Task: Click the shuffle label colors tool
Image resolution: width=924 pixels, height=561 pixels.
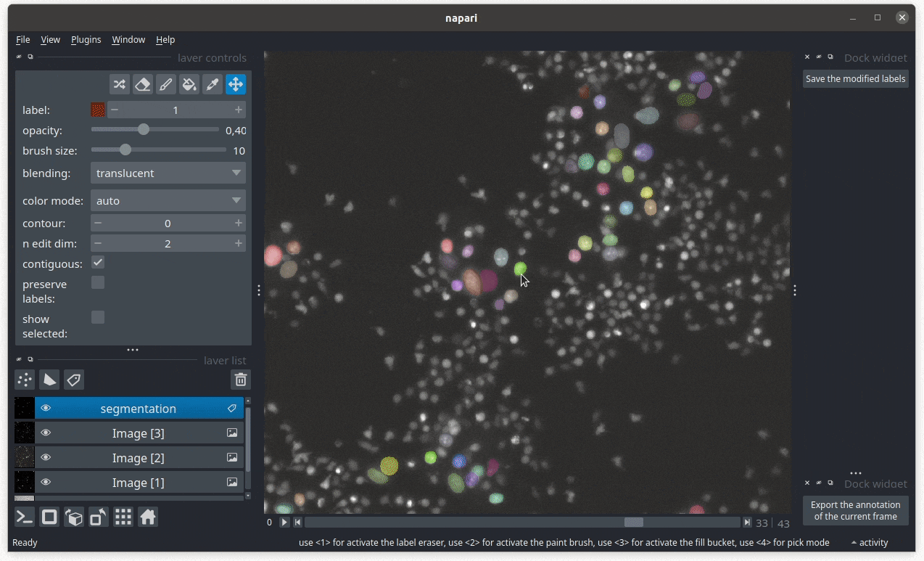Action: coord(120,85)
